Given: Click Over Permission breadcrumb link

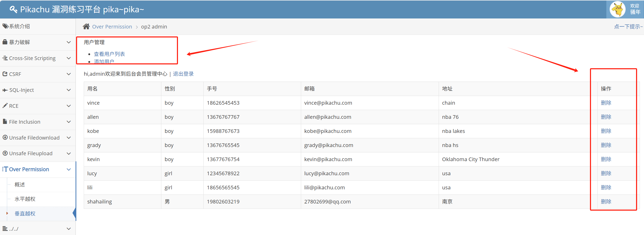Looking at the screenshot, I should [112, 27].
